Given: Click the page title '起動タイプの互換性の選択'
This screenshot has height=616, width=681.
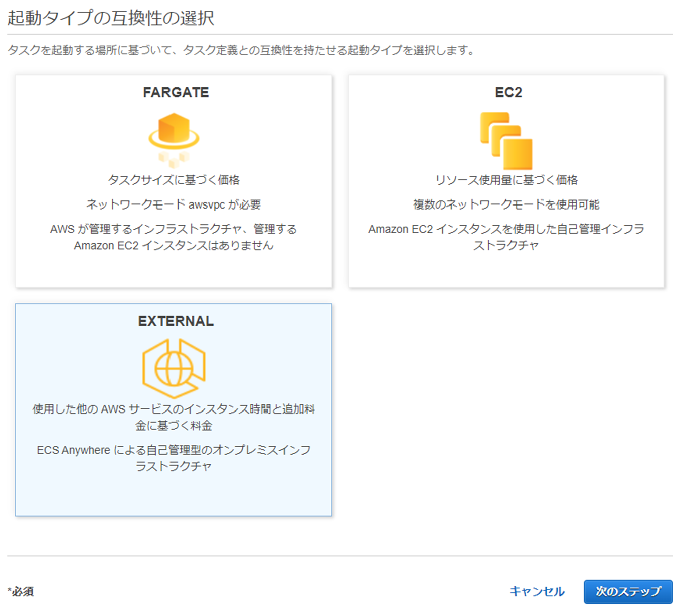Looking at the screenshot, I should pos(111,18).
